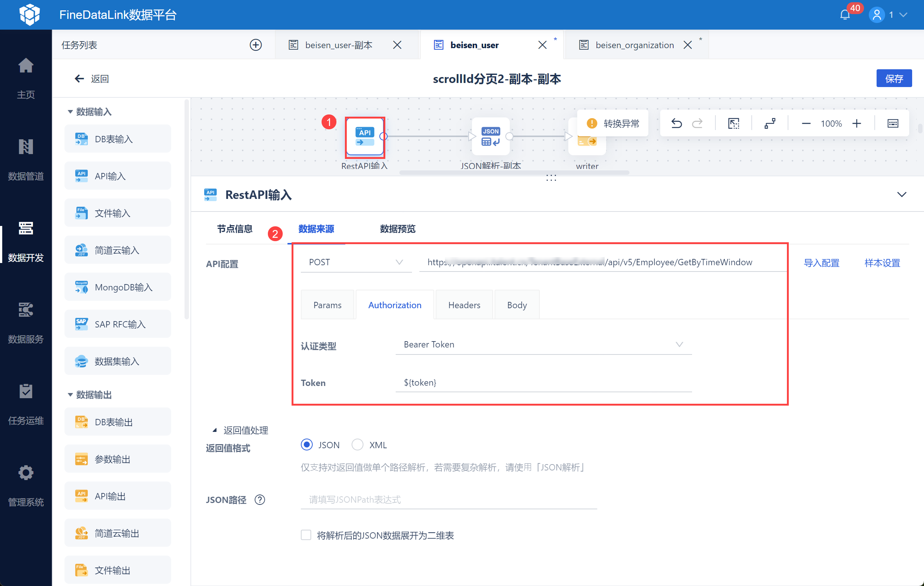The height and width of the screenshot is (586, 924).
Task: Check 将解析后的JSON数据展开为二维表 checkbox
Action: pos(306,535)
